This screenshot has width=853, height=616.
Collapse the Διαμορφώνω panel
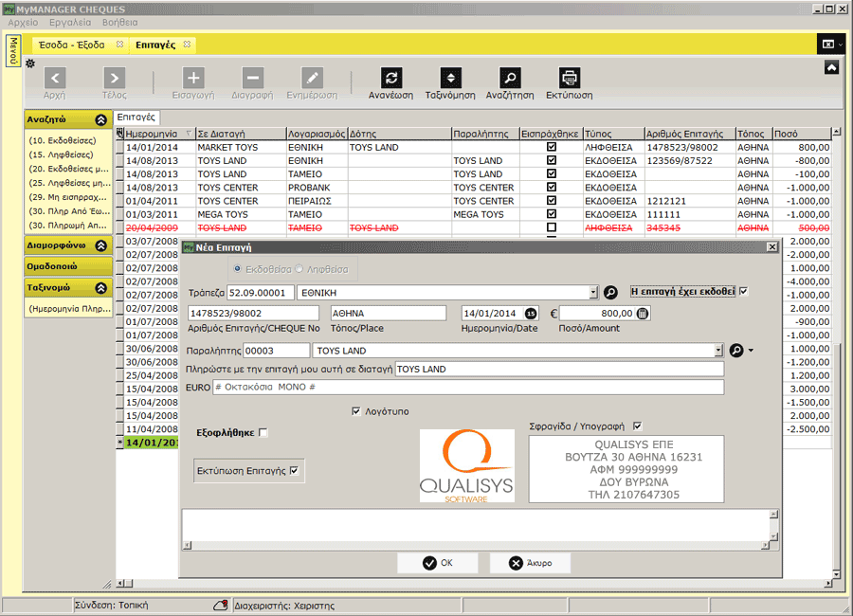click(x=100, y=245)
